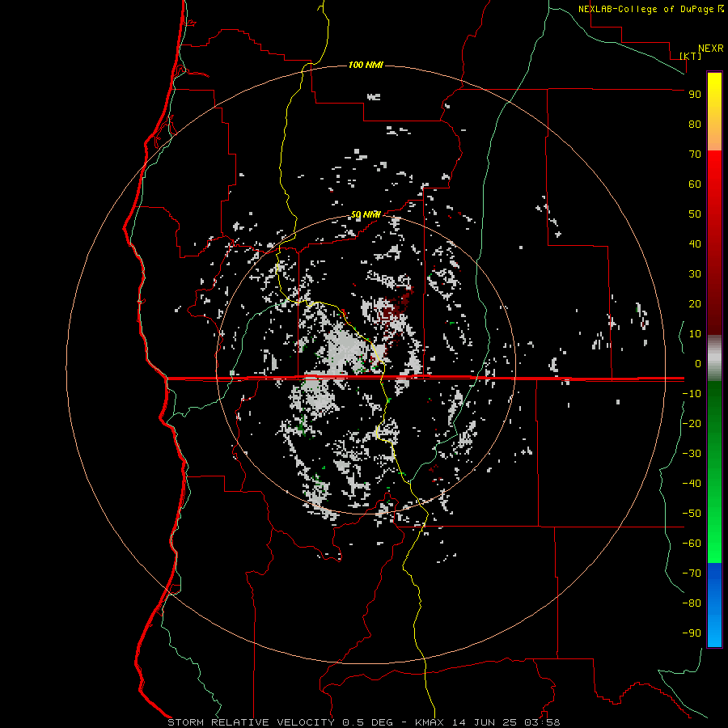Click the yellow-orange band of the color bar
This screenshot has width=728, height=728.
[x=714, y=112]
